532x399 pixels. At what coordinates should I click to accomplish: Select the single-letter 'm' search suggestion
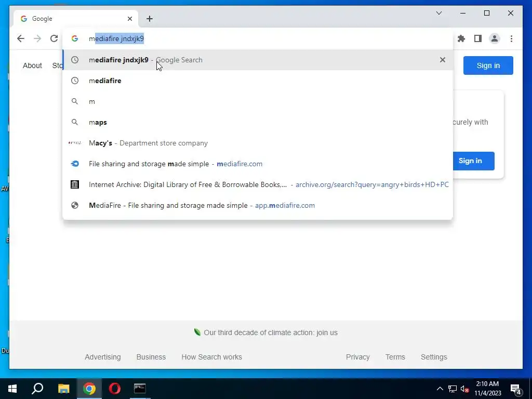click(258, 101)
